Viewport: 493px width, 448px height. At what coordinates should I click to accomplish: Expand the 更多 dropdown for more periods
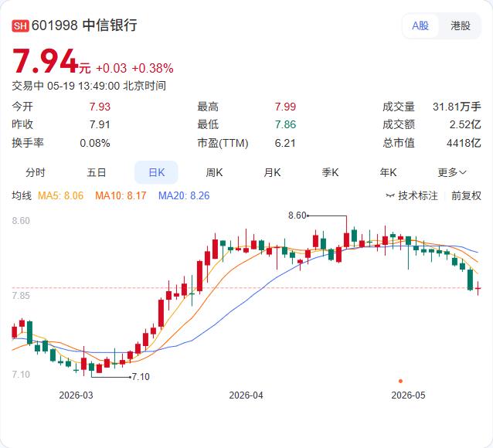452,172
